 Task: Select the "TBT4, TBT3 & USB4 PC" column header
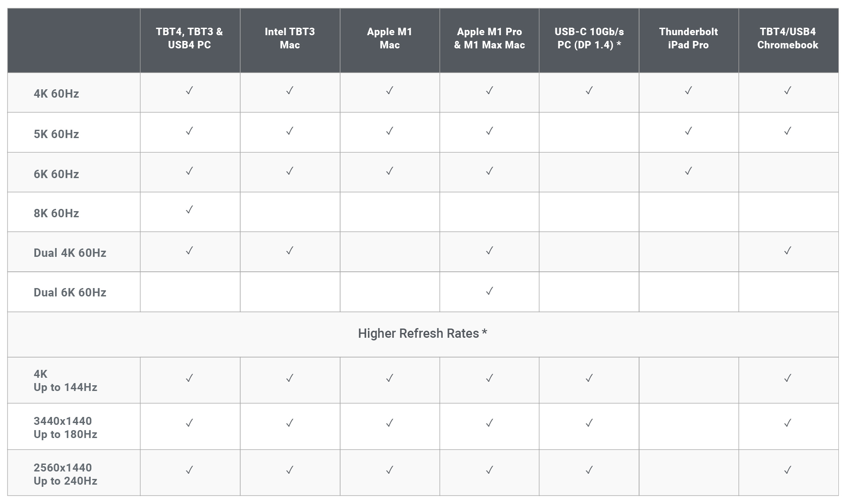point(189,38)
